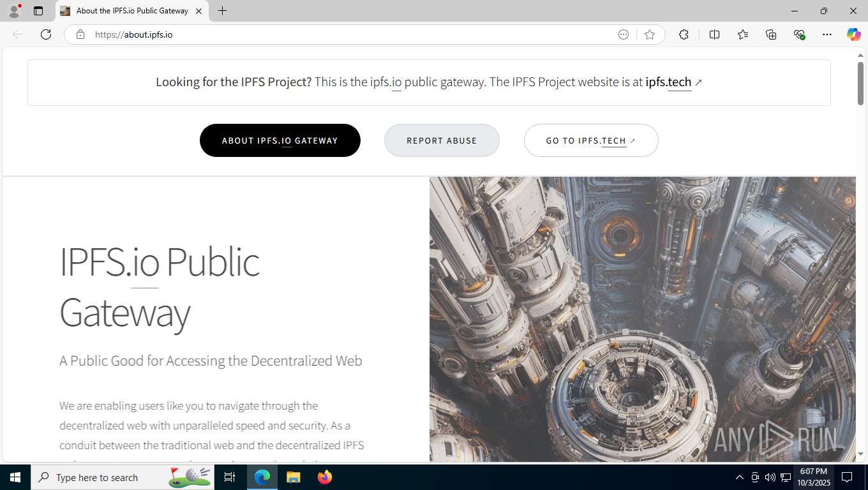Close the About the IPFS.io tab

pyautogui.click(x=198, y=11)
